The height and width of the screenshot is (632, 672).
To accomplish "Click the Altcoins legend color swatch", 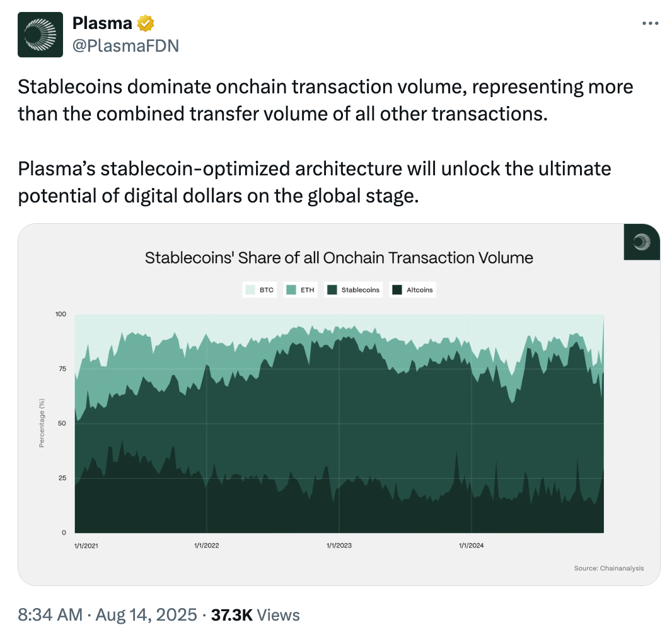I will pos(397,290).
